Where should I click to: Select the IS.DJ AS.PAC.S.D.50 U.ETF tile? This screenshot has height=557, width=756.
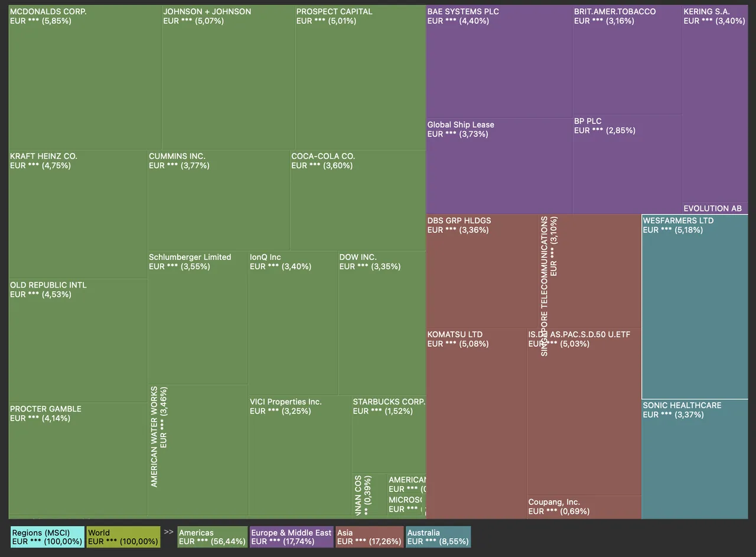click(x=584, y=412)
